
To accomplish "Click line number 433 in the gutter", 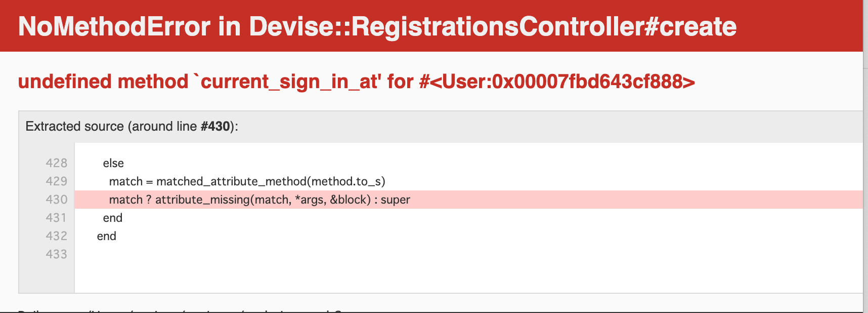I will (56, 254).
